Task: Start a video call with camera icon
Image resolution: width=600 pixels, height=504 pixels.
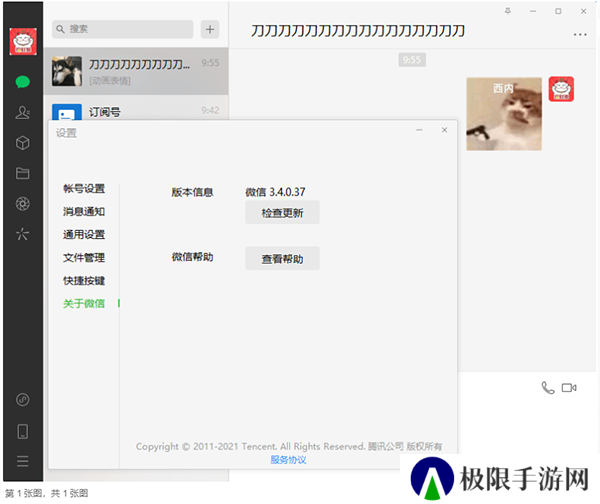Action: [x=569, y=388]
